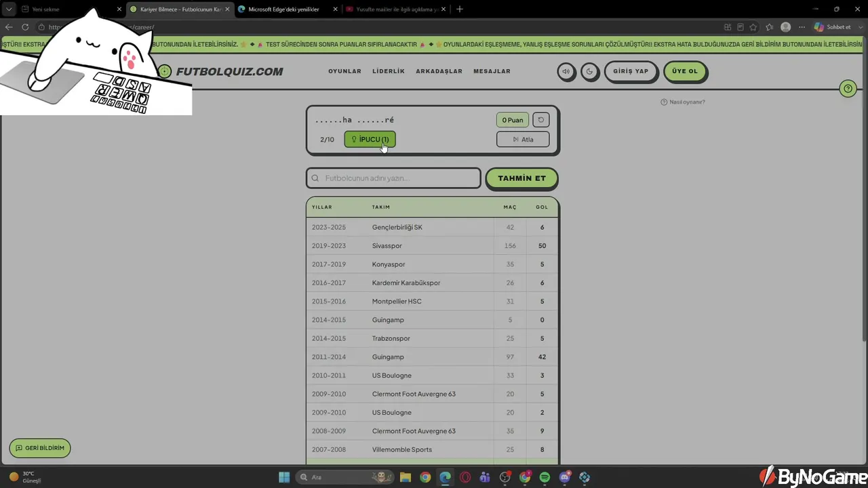
Task: Open the Nasıl oynanır? link
Action: click(683, 102)
